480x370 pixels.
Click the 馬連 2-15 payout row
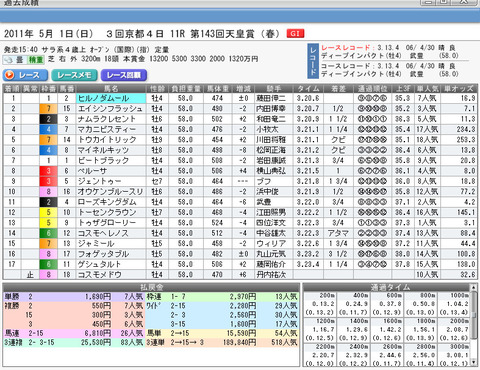click(x=74, y=333)
